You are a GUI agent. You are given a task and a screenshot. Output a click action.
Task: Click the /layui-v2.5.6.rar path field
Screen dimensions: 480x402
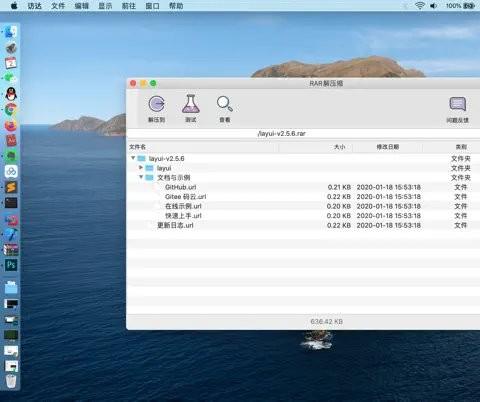click(x=303, y=133)
